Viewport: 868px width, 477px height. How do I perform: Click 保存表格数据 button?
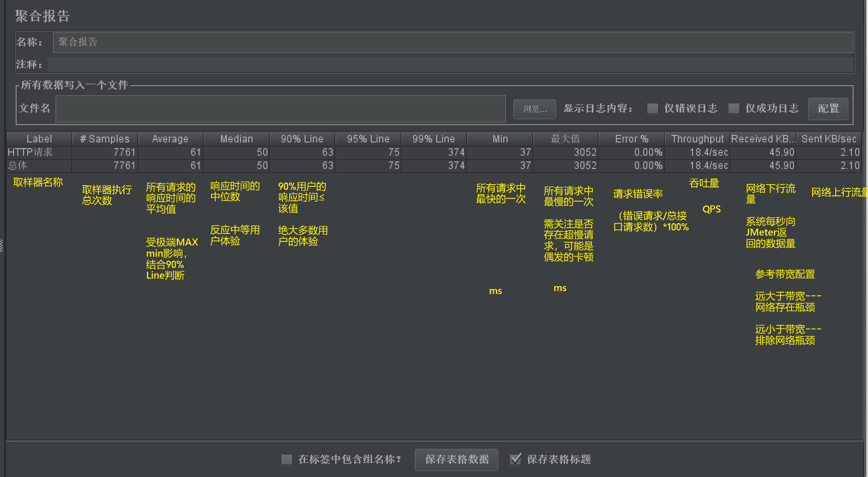456,459
